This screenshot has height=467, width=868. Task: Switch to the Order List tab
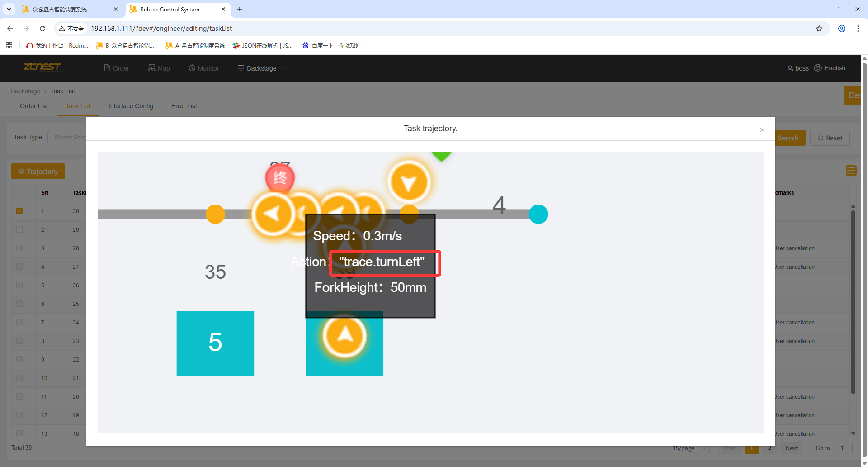pos(34,106)
